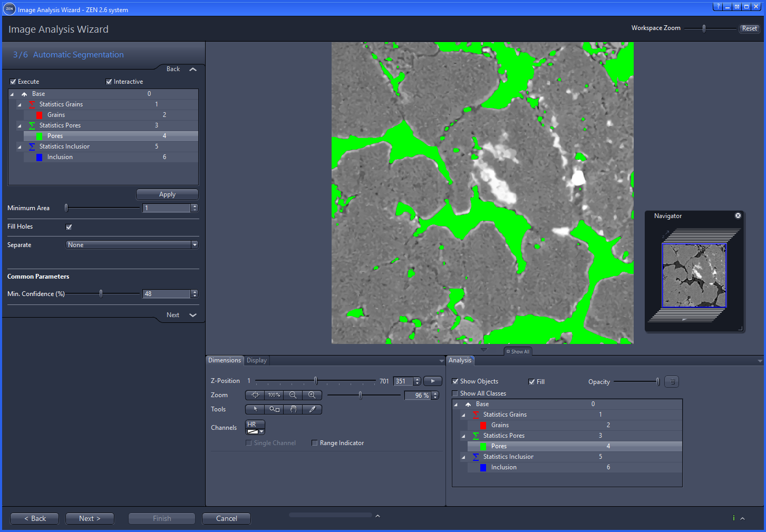Uncheck Fill Holes option

tap(69, 226)
